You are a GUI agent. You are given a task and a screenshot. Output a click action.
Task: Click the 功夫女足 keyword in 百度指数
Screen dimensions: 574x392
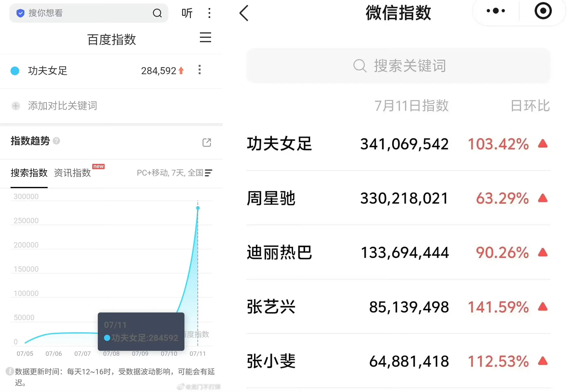coord(48,71)
